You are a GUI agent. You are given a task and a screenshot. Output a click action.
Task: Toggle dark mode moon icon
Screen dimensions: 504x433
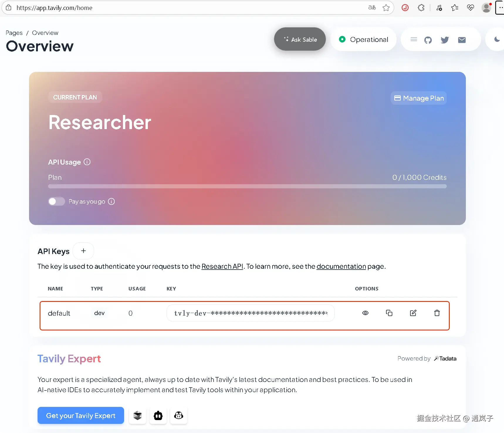coord(497,39)
